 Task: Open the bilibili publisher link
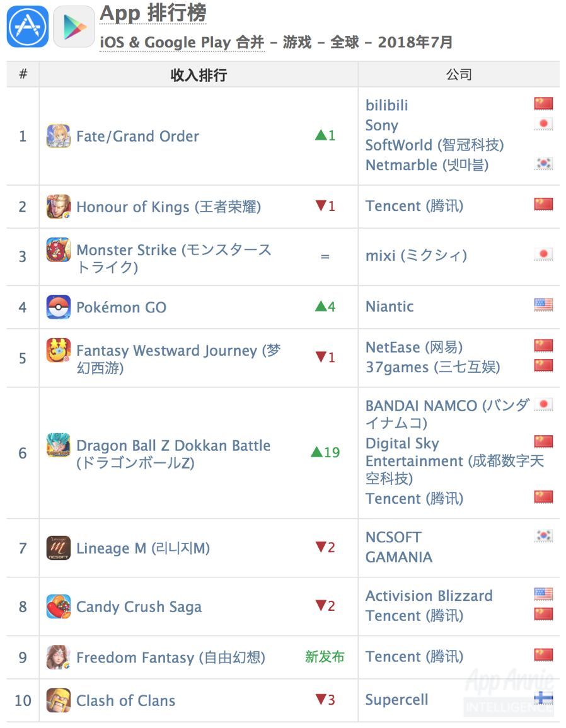386,105
